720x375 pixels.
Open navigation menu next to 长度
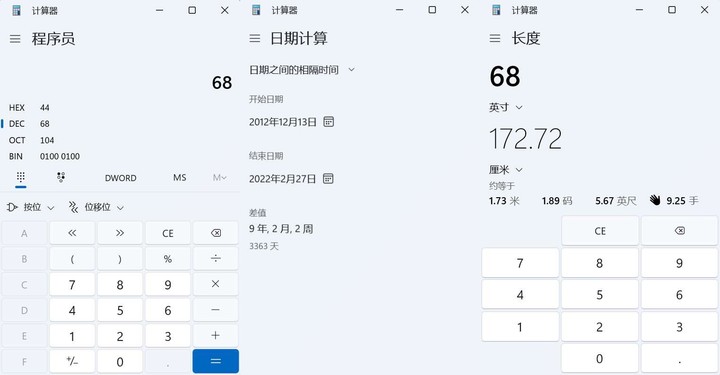pos(495,39)
